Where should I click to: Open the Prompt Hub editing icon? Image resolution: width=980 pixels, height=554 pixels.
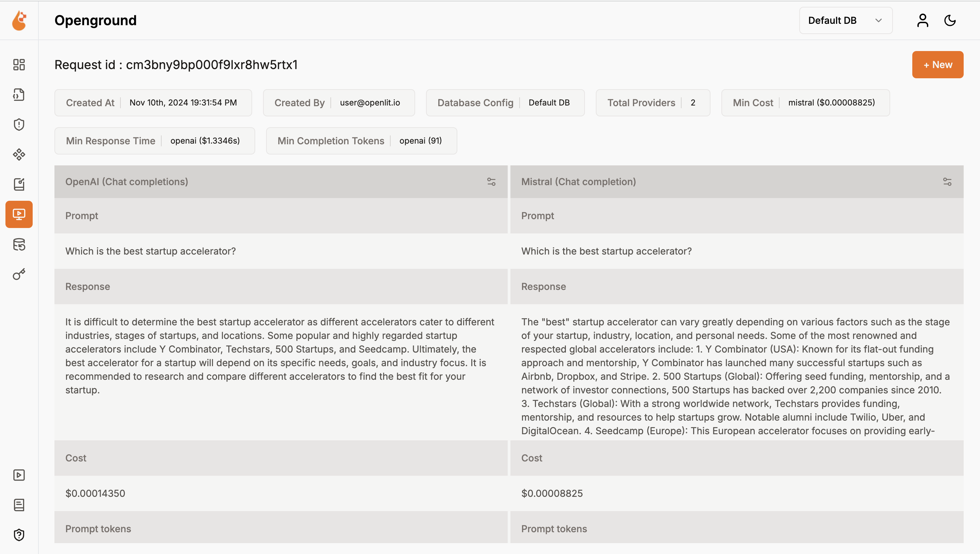click(x=19, y=184)
